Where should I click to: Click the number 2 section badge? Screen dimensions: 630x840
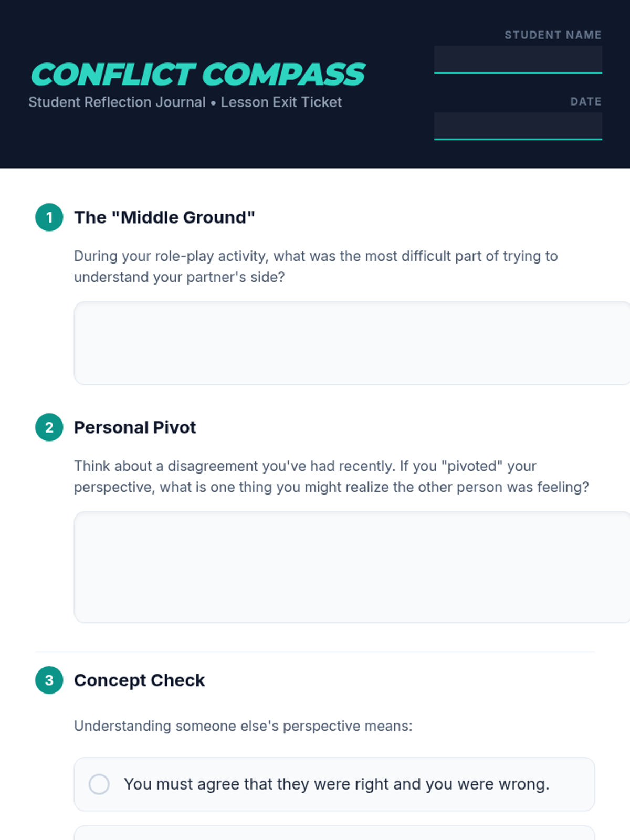(49, 427)
